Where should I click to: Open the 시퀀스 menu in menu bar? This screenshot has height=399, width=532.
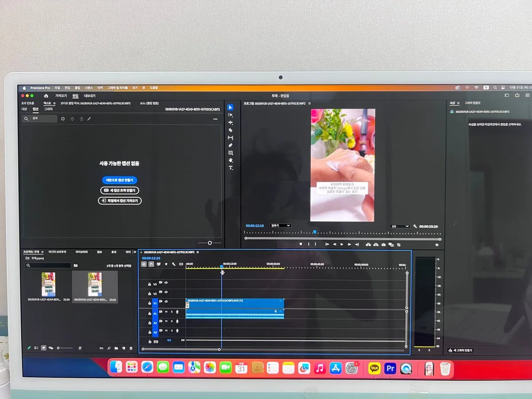[x=89, y=88]
